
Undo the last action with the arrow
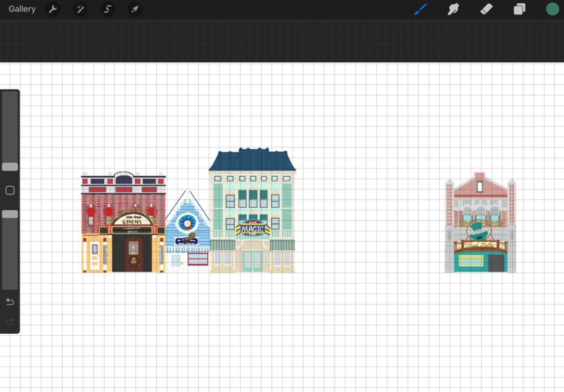click(10, 302)
